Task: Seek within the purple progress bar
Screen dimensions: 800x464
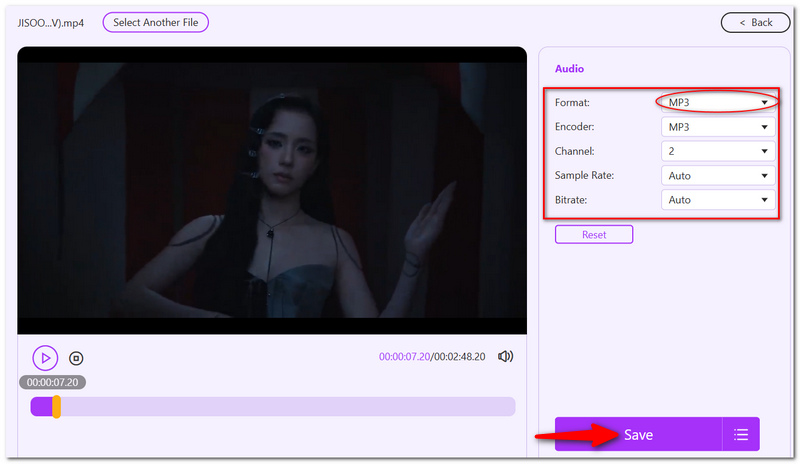Action: (273, 407)
